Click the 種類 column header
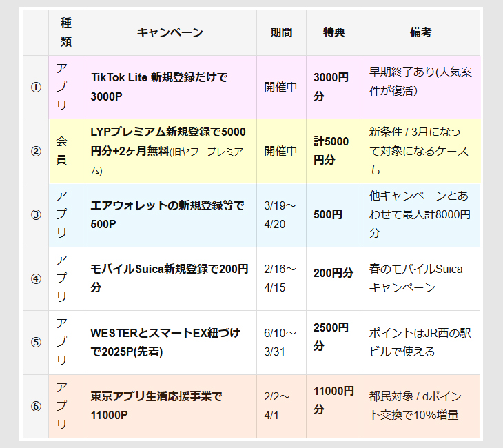 point(65,32)
